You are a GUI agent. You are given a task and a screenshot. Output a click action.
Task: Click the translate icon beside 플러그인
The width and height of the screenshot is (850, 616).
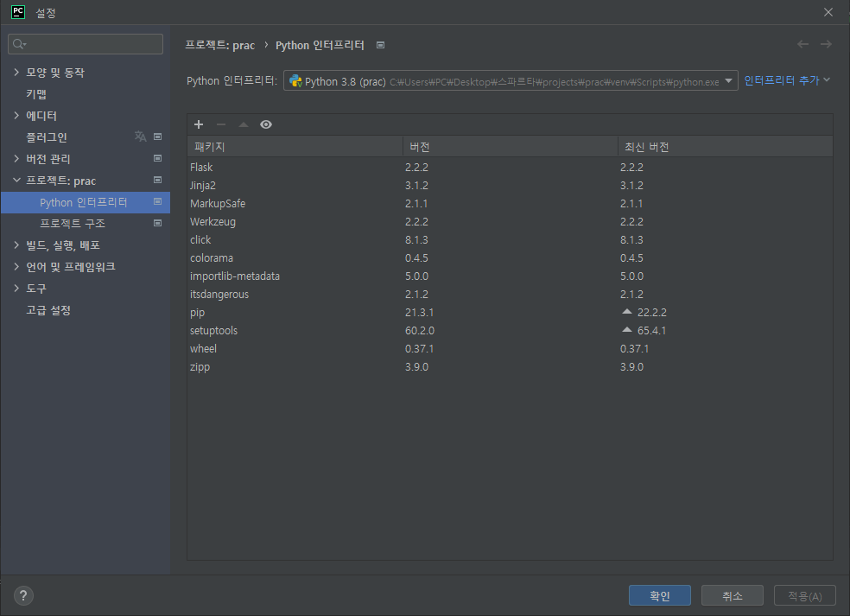click(x=141, y=137)
